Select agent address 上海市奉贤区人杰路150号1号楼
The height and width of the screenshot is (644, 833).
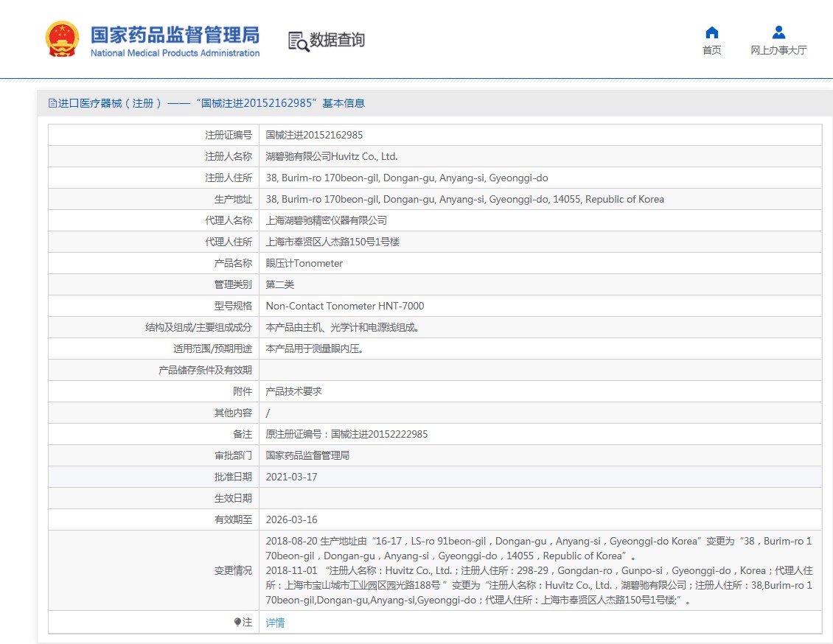click(x=332, y=242)
